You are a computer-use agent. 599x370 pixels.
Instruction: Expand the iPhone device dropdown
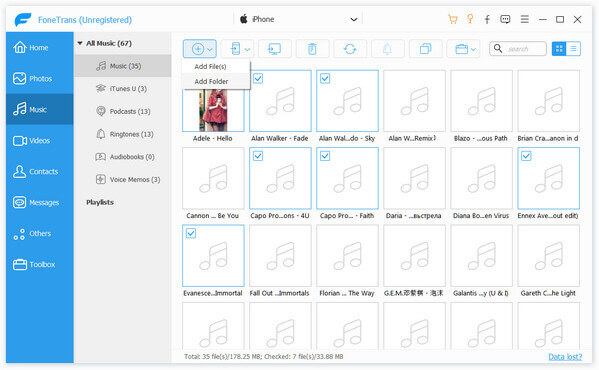point(354,19)
